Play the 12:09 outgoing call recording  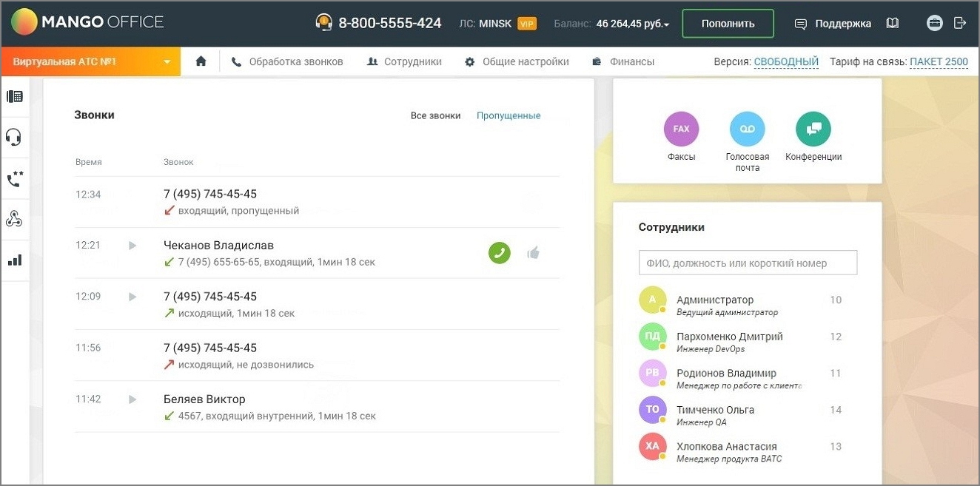pos(132,297)
